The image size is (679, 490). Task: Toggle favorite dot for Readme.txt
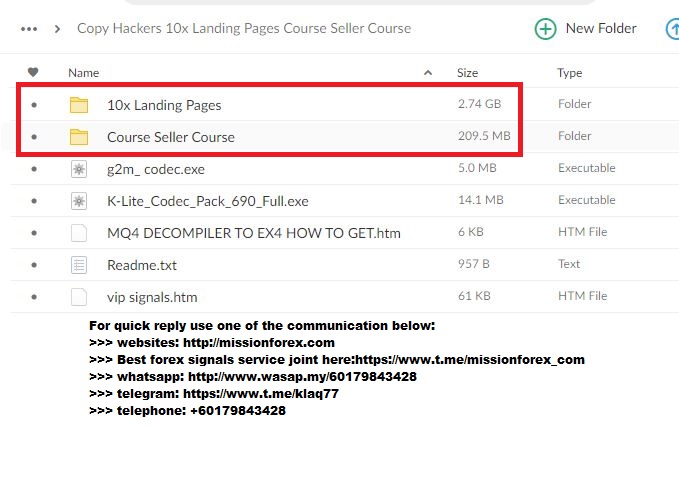coord(34,265)
